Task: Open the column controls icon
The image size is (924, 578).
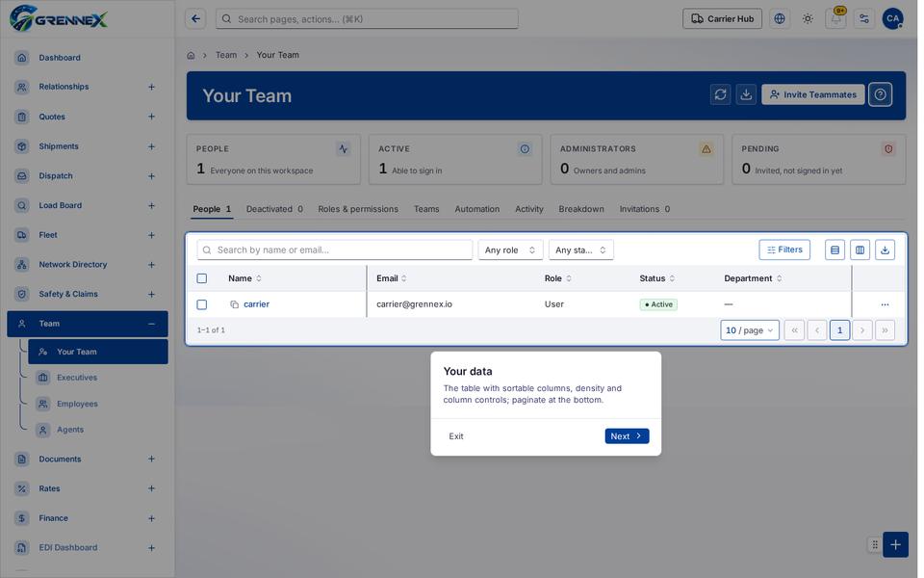Action: click(x=860, y=250)
